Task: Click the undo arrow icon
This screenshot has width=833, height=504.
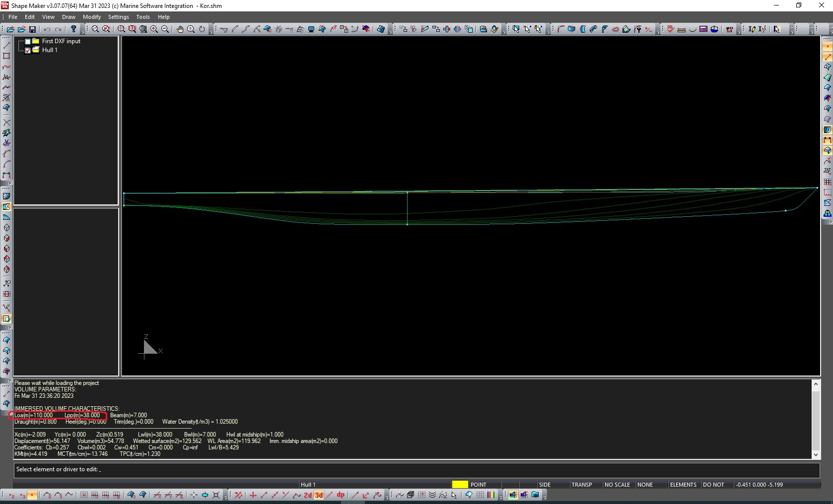Action: click(x=47, y=29)
